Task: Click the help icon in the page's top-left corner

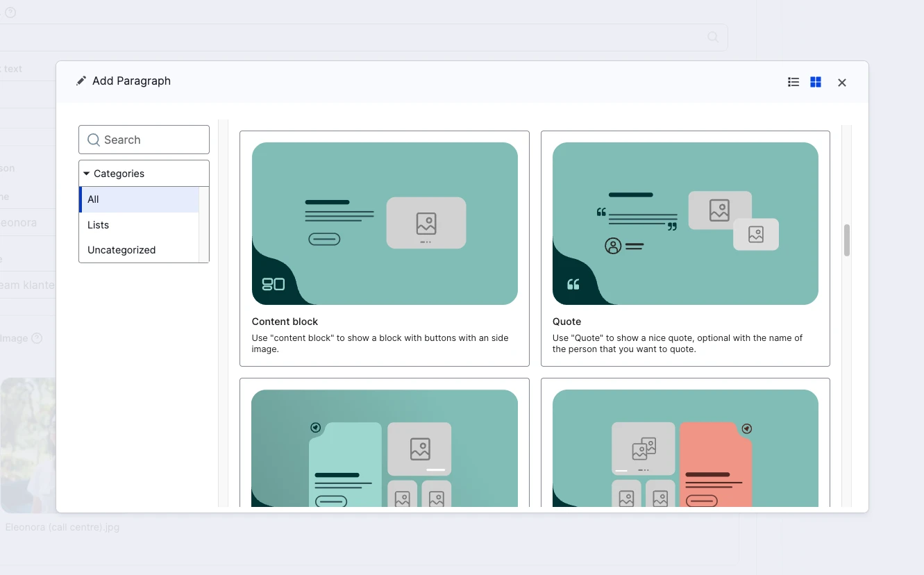Action: pos(10,12)
